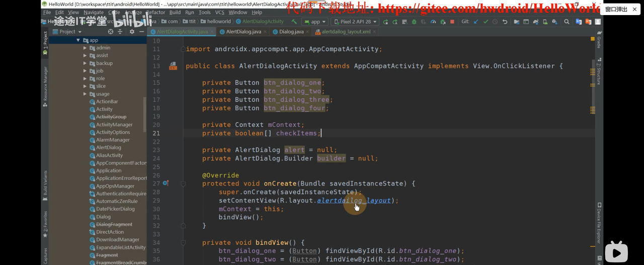
Task: Click the Git update project arrow
Action: click(476, 22)
